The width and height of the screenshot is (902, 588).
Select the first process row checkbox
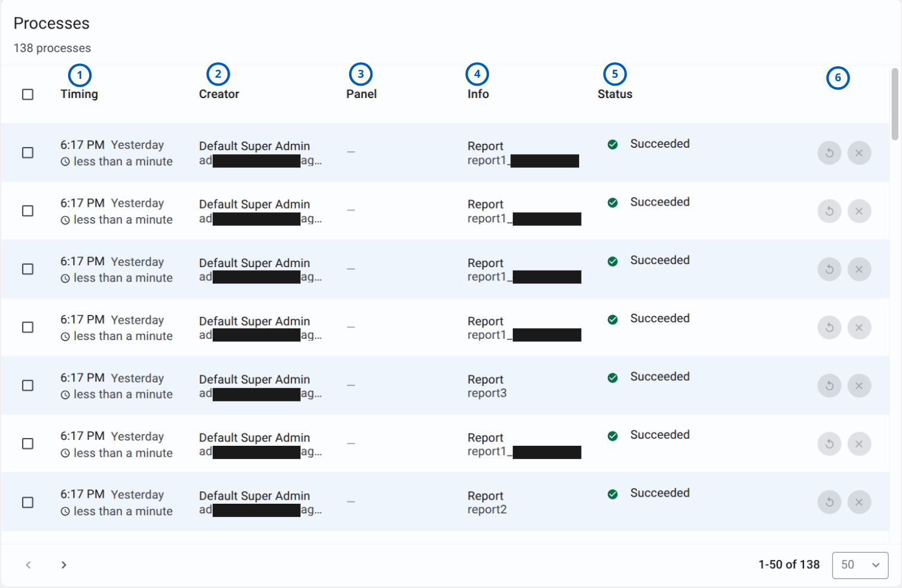pos(27,152)
